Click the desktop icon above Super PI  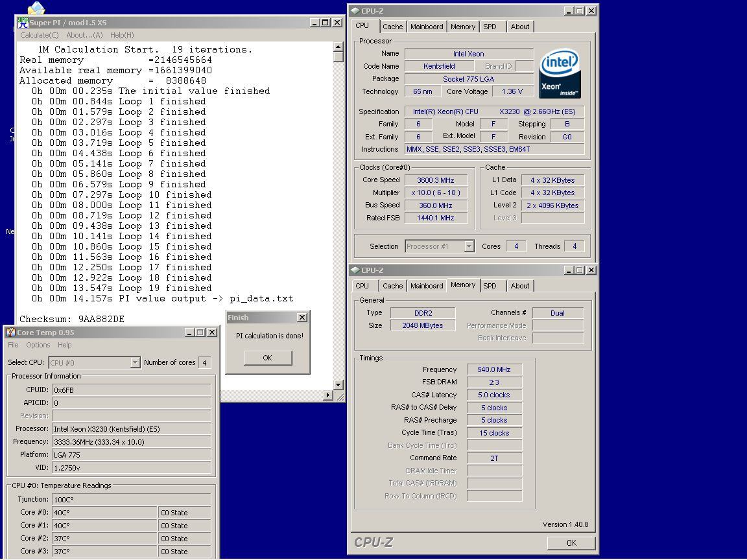tap(36, 8)
